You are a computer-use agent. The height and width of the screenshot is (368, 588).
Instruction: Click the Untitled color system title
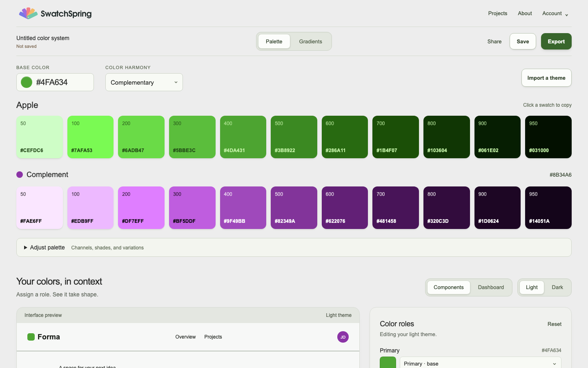click(43, 38)
